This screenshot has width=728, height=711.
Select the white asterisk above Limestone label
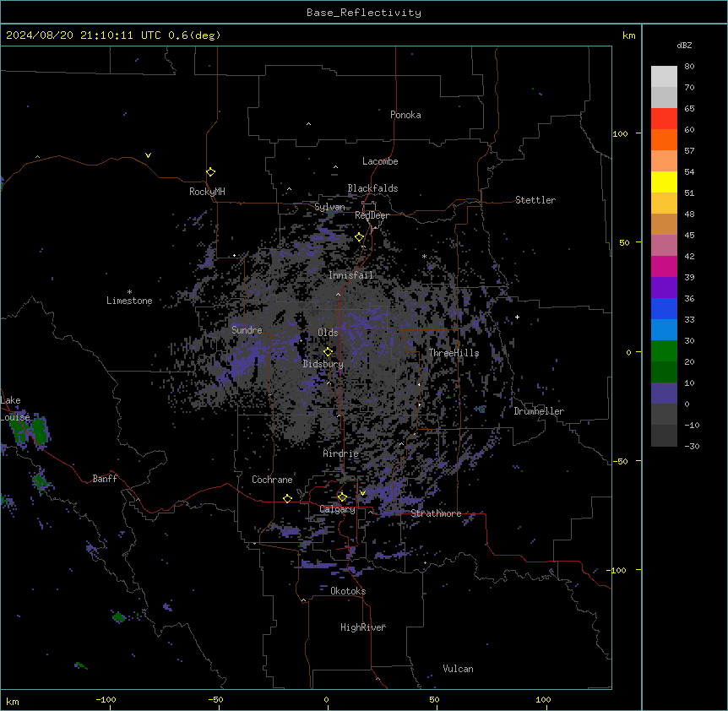click(x=129, y=292)
